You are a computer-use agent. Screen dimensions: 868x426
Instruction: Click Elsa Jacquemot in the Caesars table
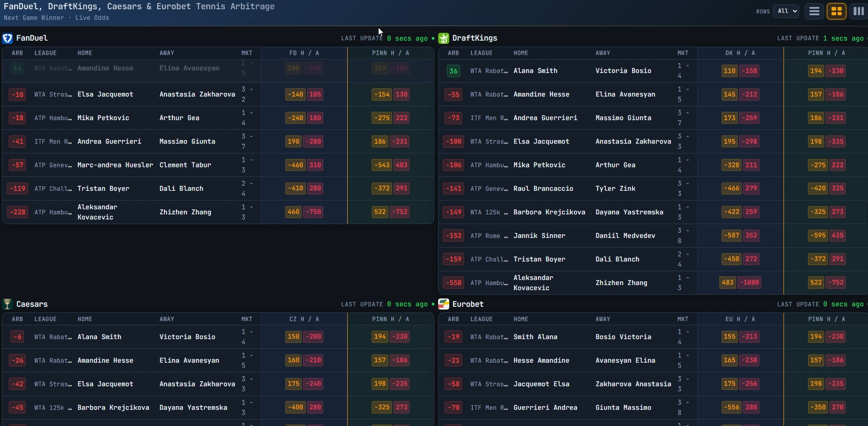[105, 384]
